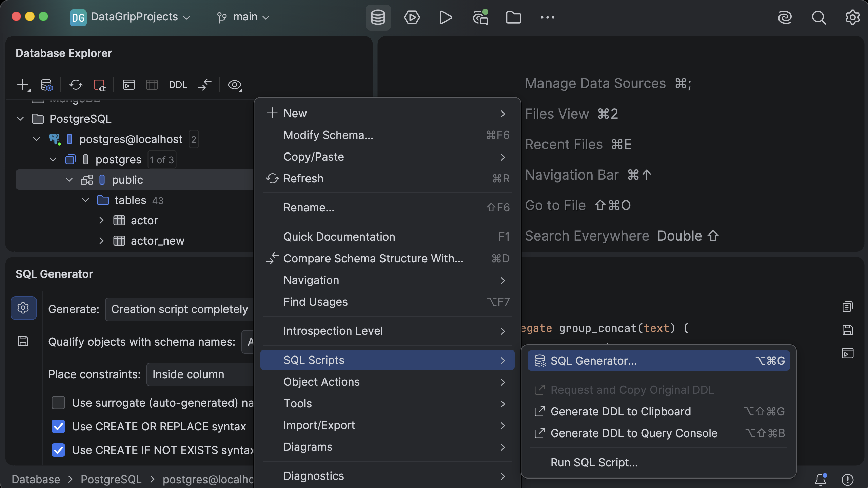This screenshot has width=868, height=488.
Task: Open Introspection Level submenu
Action: coord(387,331)
